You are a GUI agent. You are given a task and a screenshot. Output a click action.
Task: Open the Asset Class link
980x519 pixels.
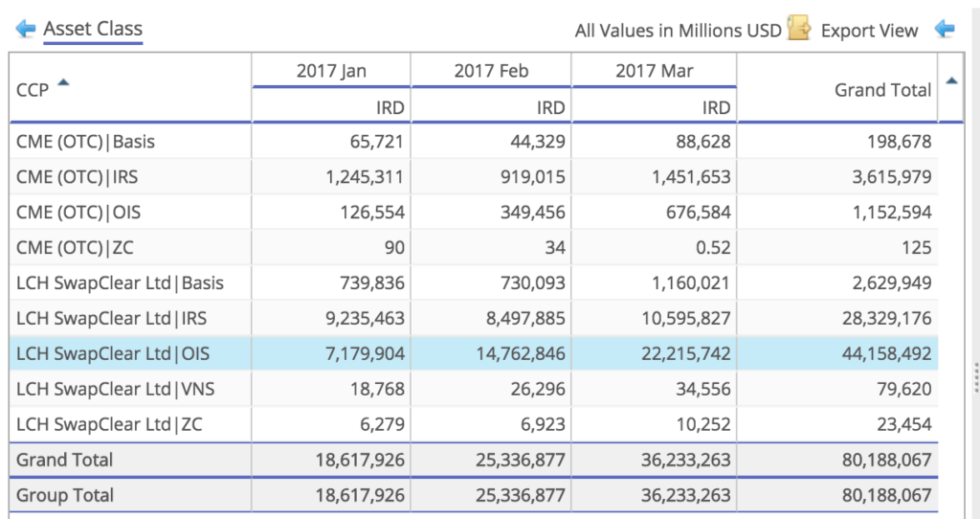coord(93,29)
